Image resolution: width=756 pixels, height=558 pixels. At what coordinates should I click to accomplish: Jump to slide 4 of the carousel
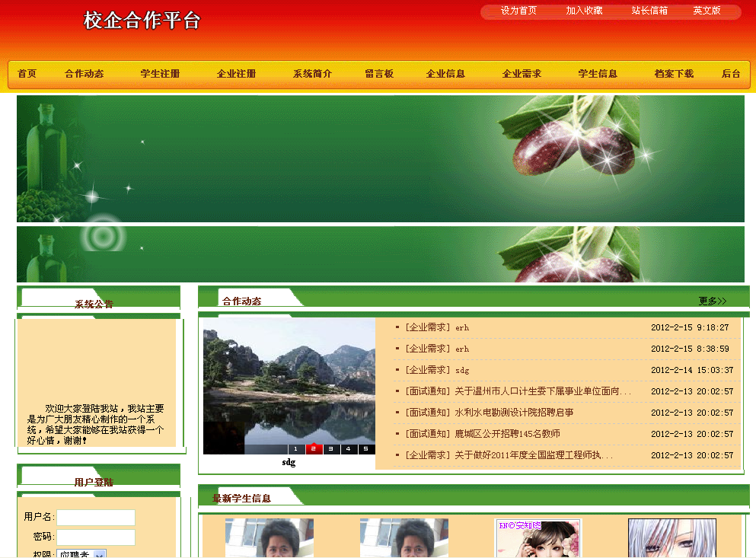(349, 449)
